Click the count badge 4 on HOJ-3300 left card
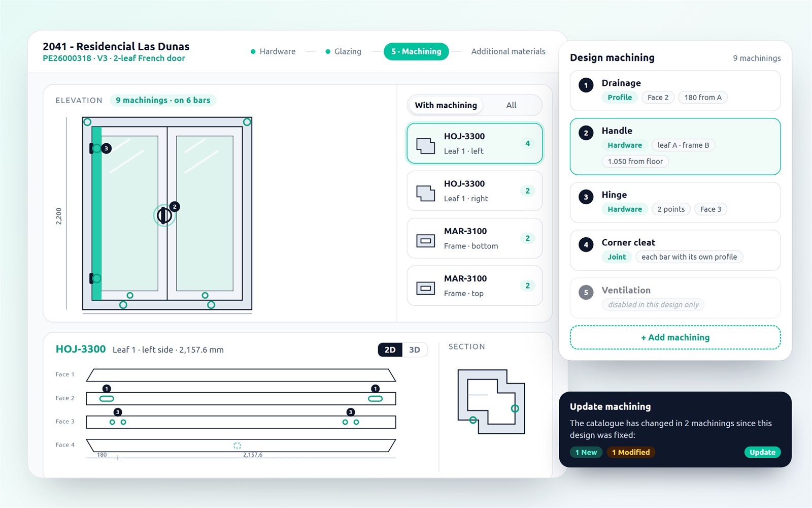This screenshot has height=508, width=812. coord(527,144)
